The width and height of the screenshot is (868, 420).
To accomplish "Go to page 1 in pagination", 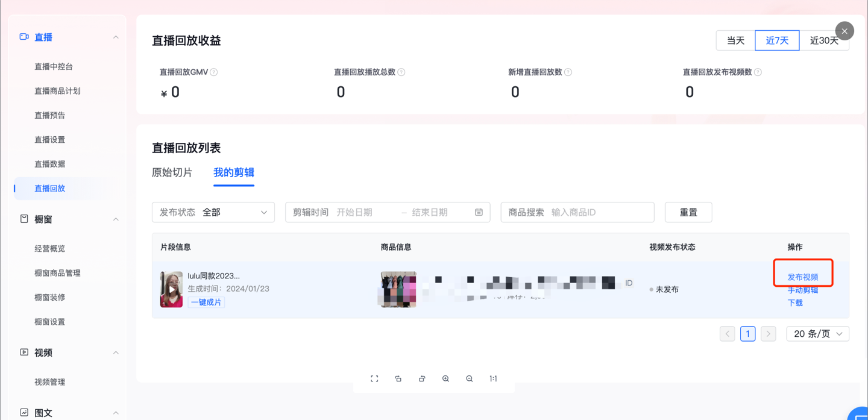I will pyautogui.click(x=747, y=333).
